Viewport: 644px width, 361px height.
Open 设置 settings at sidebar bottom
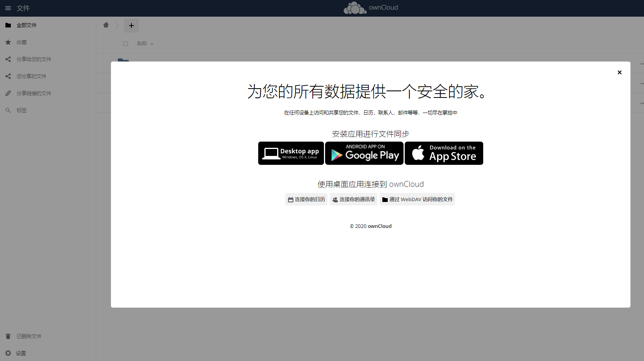(48, 353)
